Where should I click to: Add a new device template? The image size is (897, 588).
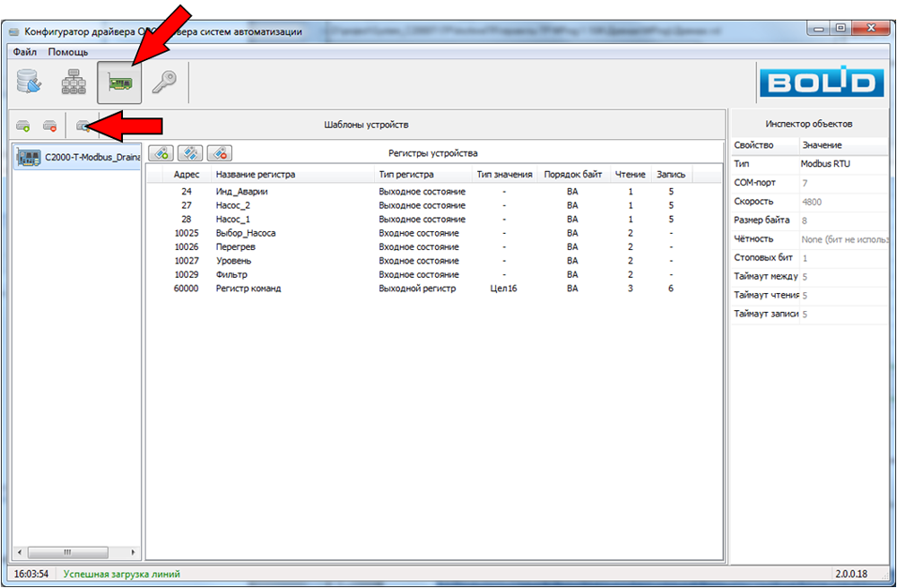tap(23, 125)
